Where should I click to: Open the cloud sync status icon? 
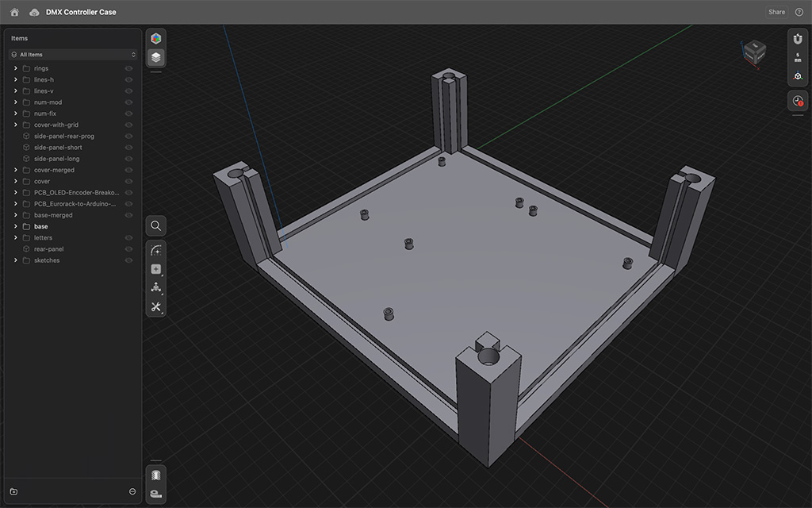tap(34, 12)
